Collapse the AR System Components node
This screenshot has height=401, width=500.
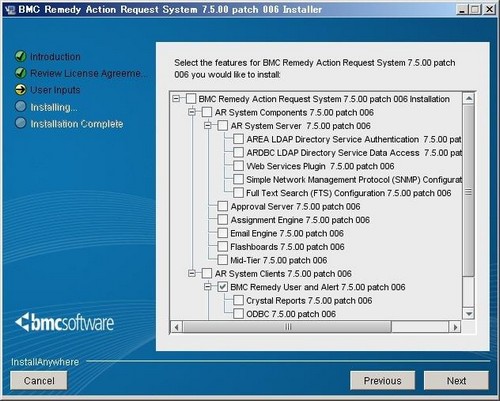pyautogui.click(x=192, y=112)
